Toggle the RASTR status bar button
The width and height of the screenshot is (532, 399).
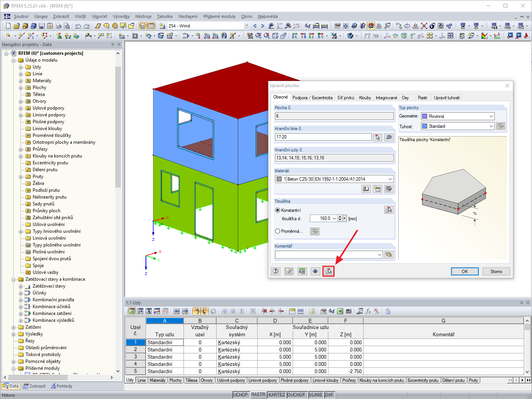(x=258, y=394)
